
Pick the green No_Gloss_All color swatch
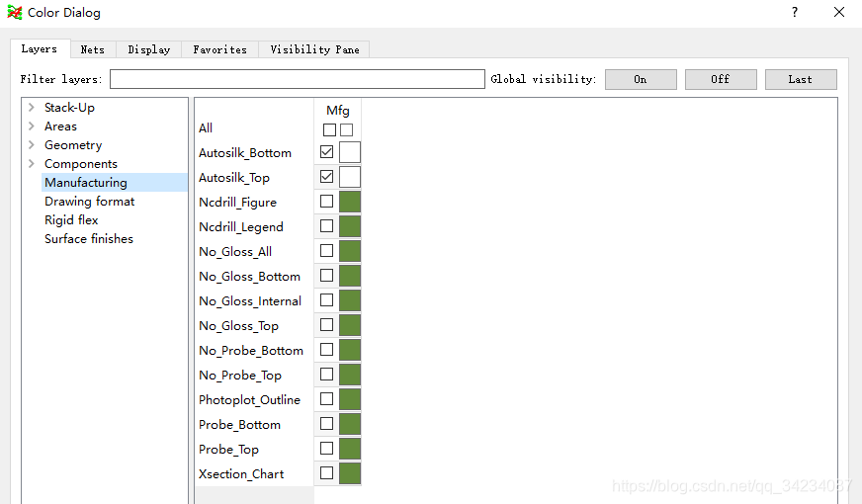(x=350, y=251)
